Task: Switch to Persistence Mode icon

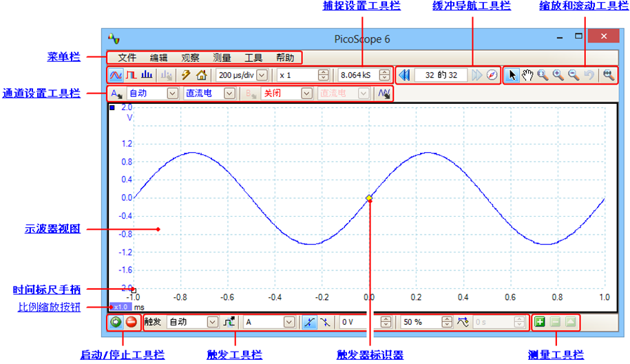Action: point(131,75)
